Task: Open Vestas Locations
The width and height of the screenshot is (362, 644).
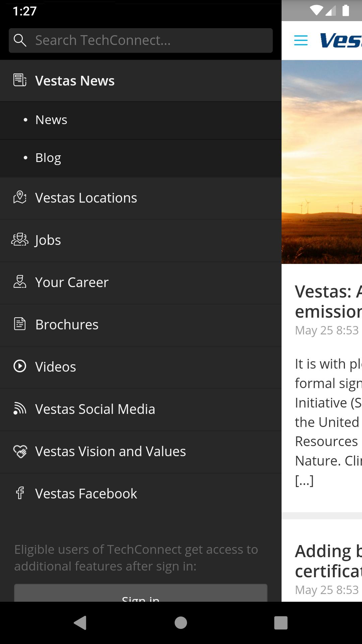Action: click(141, 198)
